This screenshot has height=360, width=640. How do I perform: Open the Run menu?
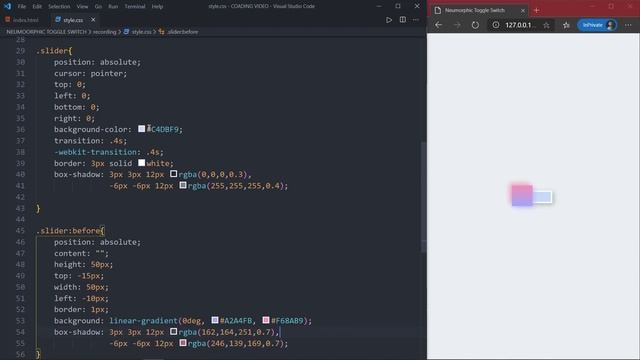[x=113, y=7]
